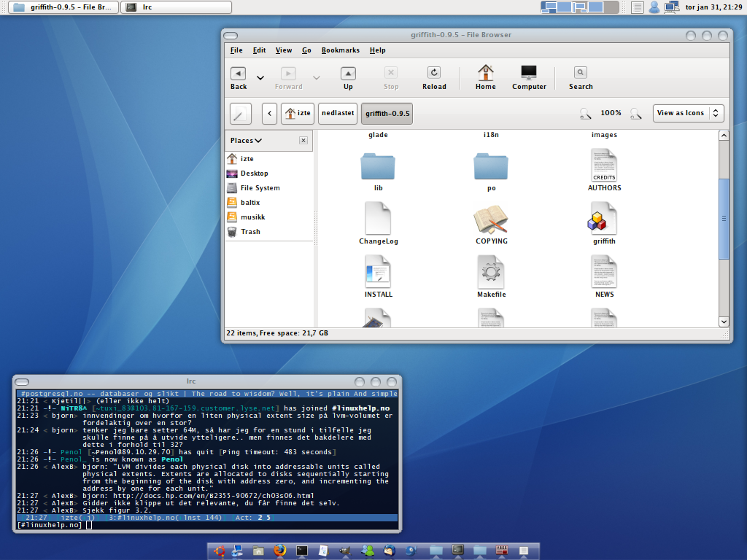Switch workspace using the pager applet

[x=580, y=7]
